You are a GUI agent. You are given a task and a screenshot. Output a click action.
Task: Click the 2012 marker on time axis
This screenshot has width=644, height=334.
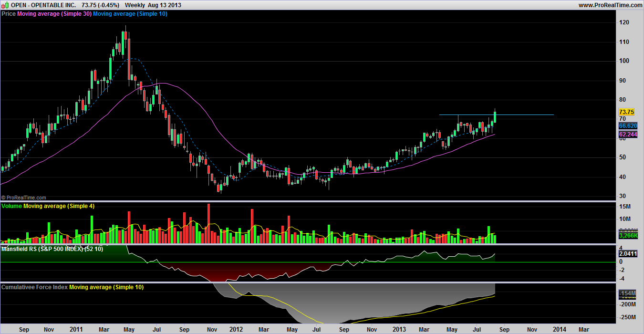237,329
